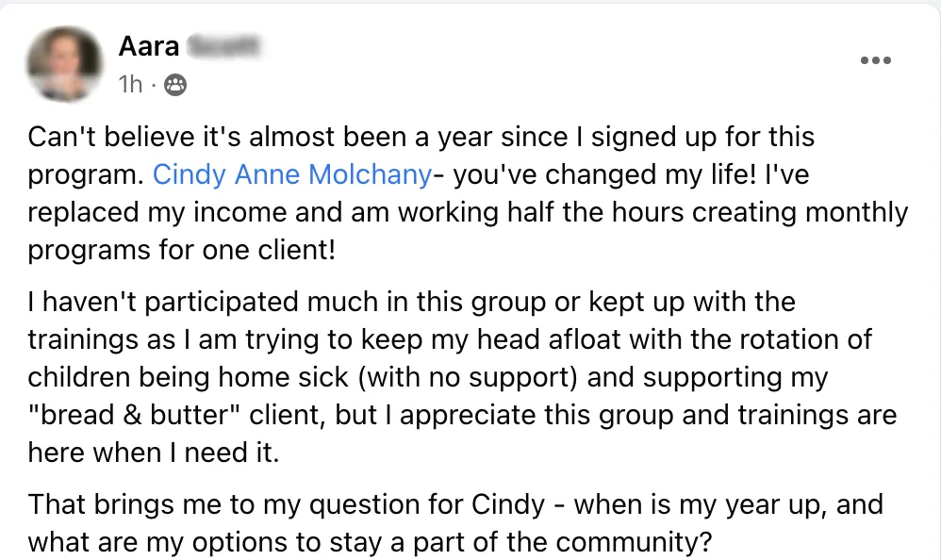Click the line starting "That brings me to"
Viewport: 941px width, 560px height.
pos(455,504)
